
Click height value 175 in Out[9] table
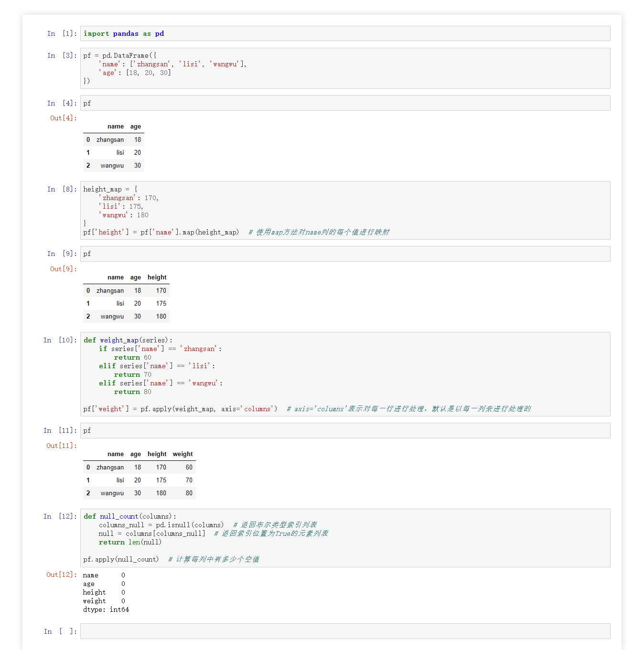(161, 303)
